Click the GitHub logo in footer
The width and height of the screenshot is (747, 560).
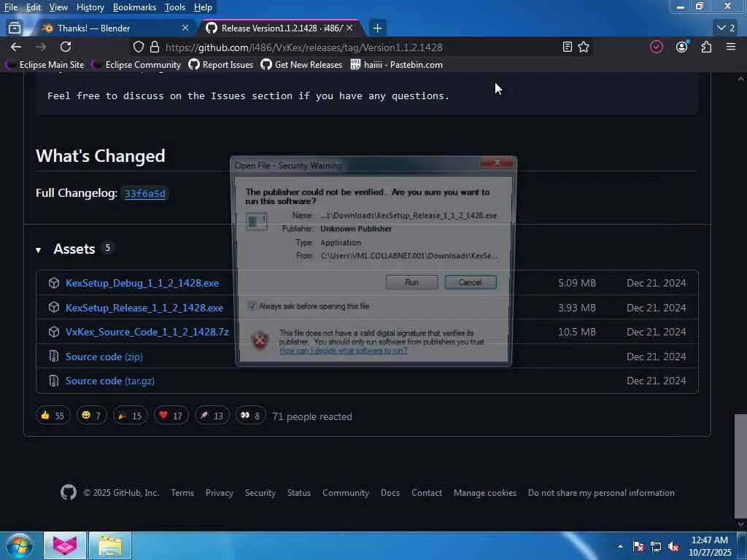pyautogui.click(x=69, y=492)
